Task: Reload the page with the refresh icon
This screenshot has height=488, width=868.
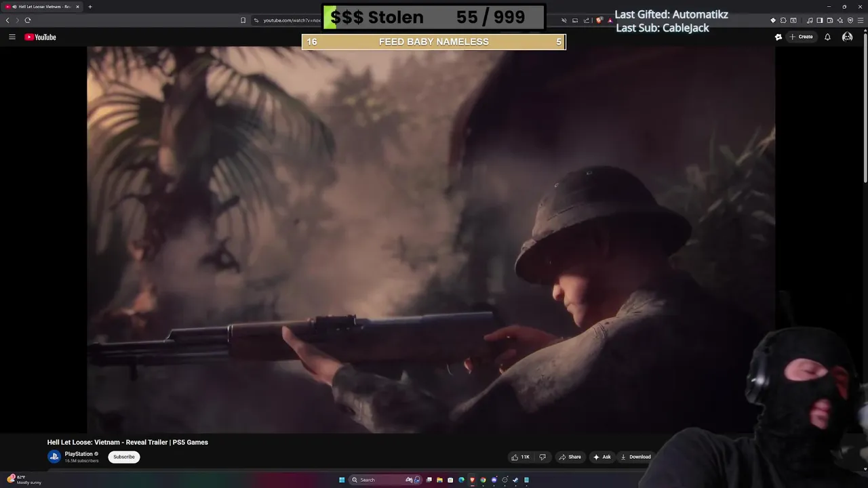Action: 28,20
